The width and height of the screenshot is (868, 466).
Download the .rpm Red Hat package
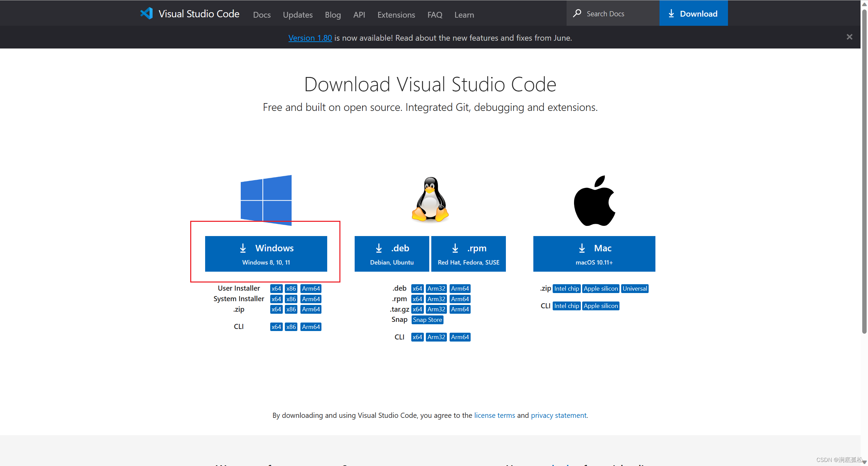[x=468, y=254]
